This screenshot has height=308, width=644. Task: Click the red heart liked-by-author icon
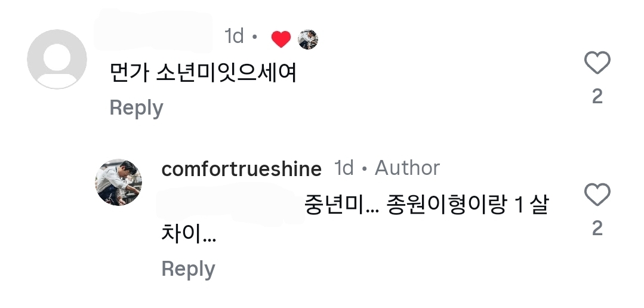[x=281, y=39]
